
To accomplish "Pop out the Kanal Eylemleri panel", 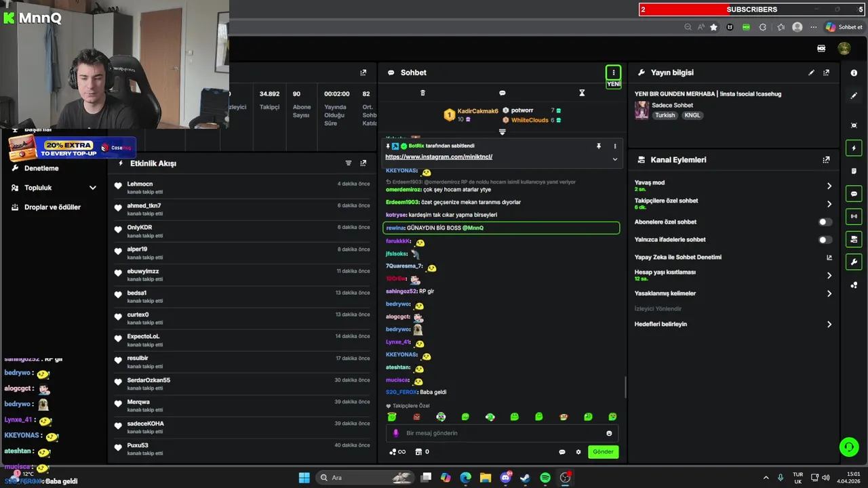I will coord(826,160).
